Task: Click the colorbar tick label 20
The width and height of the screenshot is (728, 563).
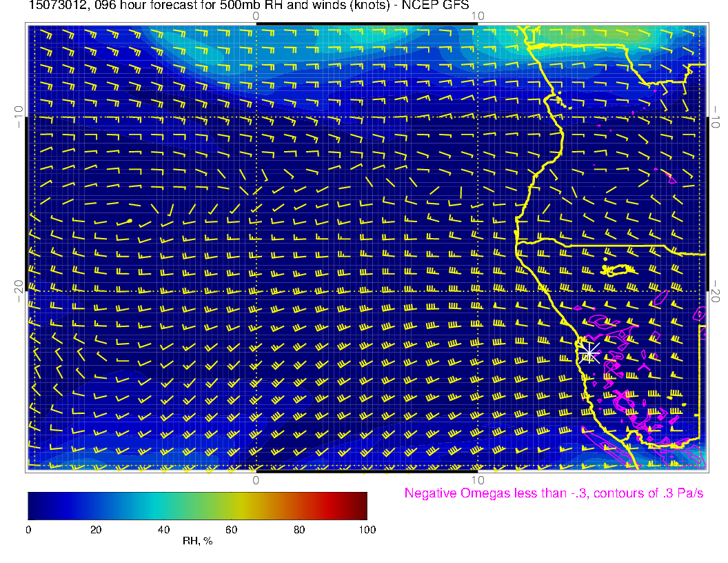Action: pos(96,530)
